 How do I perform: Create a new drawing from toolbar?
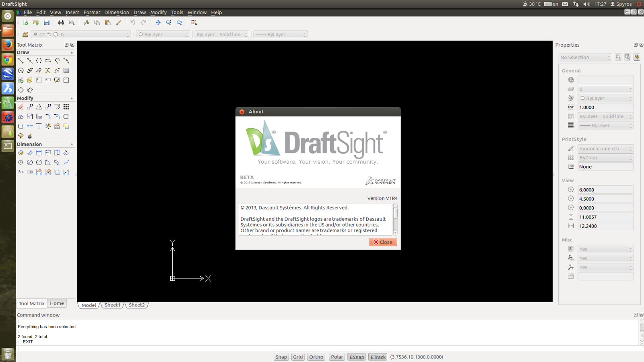(x=25, y=23)
